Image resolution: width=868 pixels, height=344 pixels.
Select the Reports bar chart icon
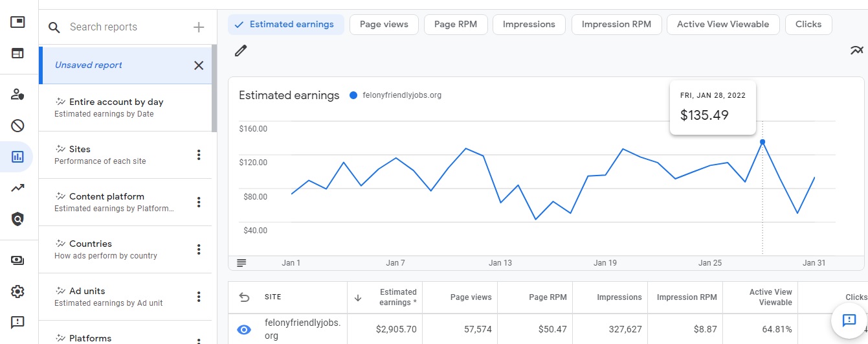[18, 156]
